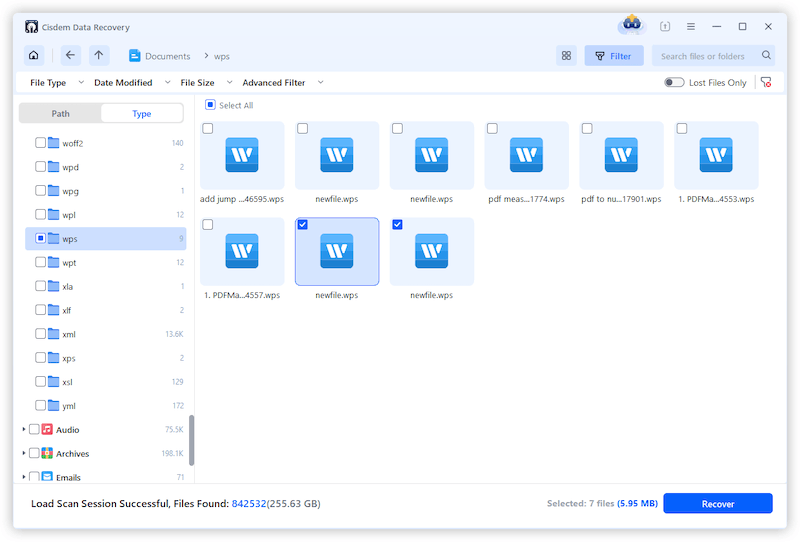This screenshot has width=800, height=542.
Task: Click the search magnifier icon
Action: pos(766,55)
